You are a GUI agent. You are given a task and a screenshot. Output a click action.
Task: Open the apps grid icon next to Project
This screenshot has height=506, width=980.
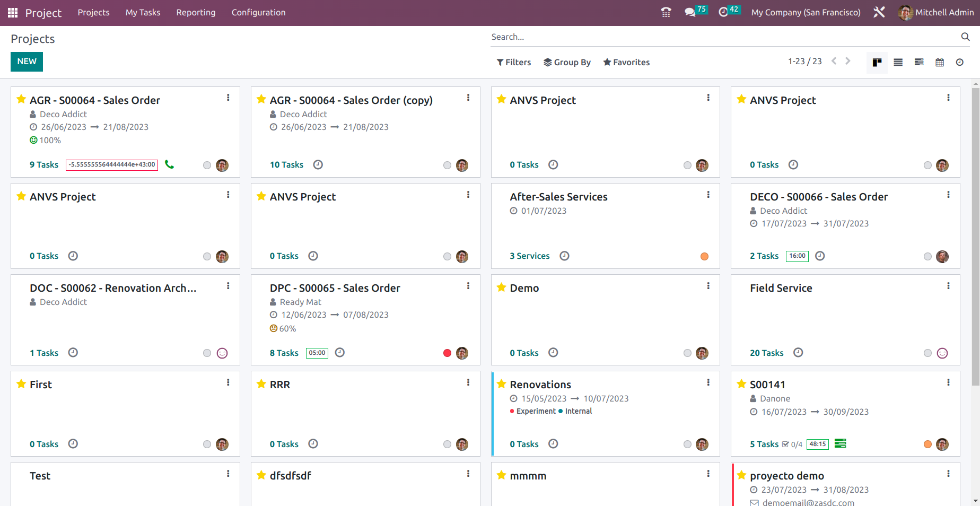click(12, 12)
